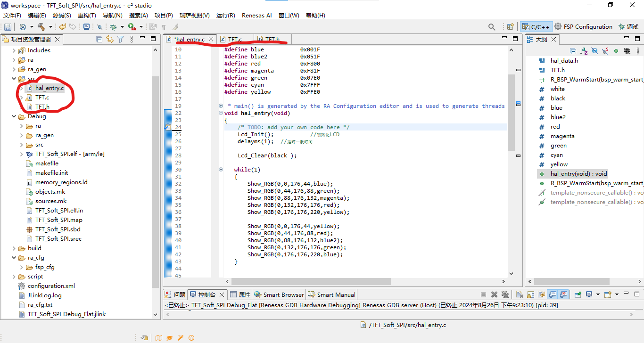Open the 文件(F) menu
The image size is (644, 343).
[x=12, y=15]
